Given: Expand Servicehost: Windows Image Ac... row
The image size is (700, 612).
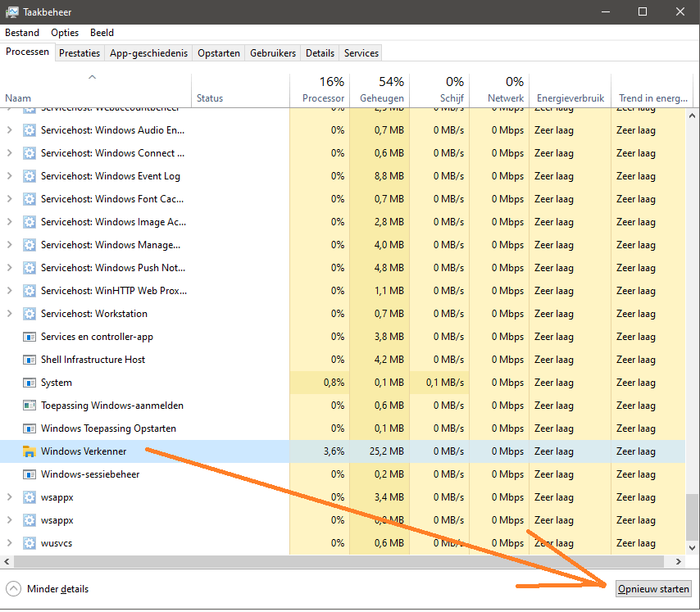Looking at the screenshot, I should 9,222.
